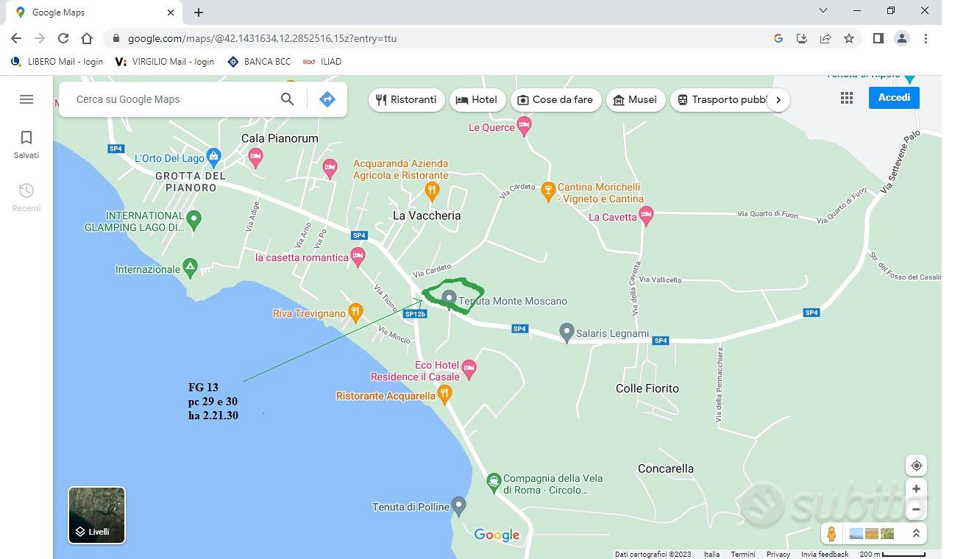Select the Internazionale campground pin
980x559 pixels.
[x=190, y=268]
